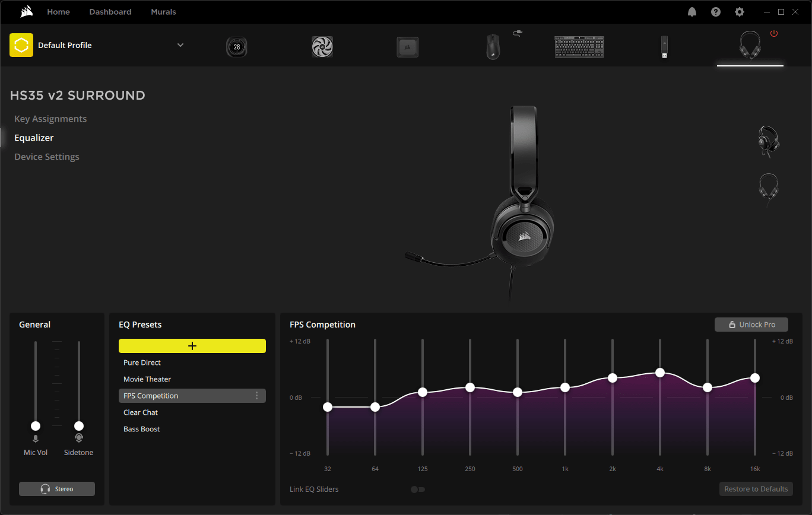Open the Home tab

coord(58,12)
